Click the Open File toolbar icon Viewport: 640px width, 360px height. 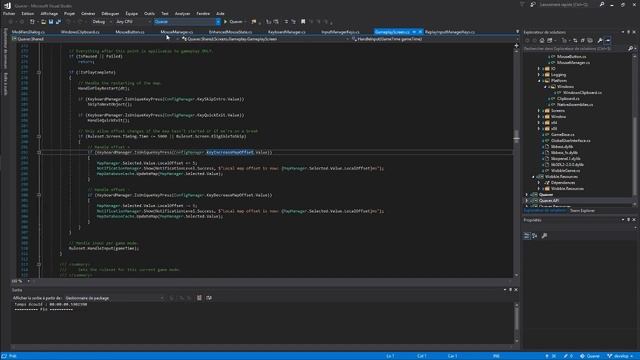tap(43, 22)
